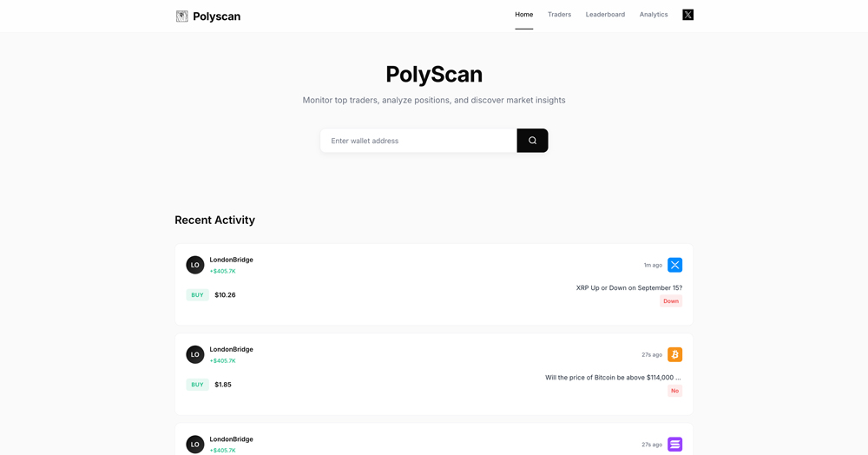Click the $1.85 trade amount

pyautogui.click(x=222, y=385)
